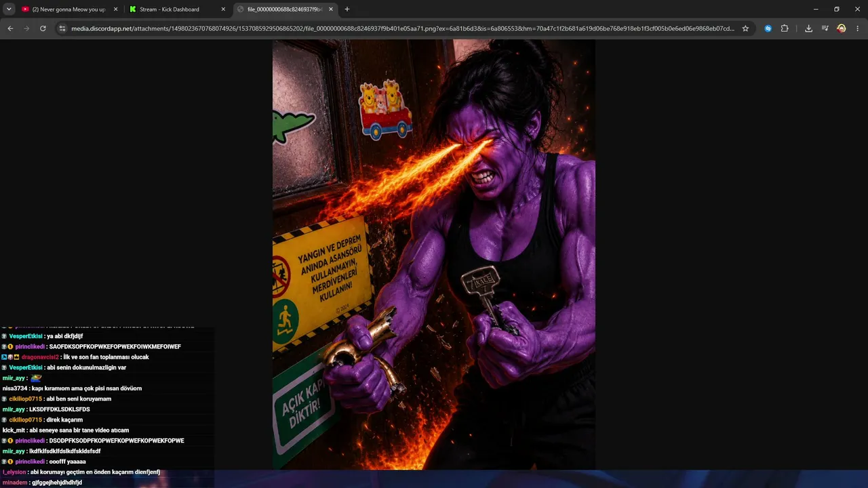Open the tab search dropdown
This screenshot has width=868, height=488.
(x=9, y=9)
